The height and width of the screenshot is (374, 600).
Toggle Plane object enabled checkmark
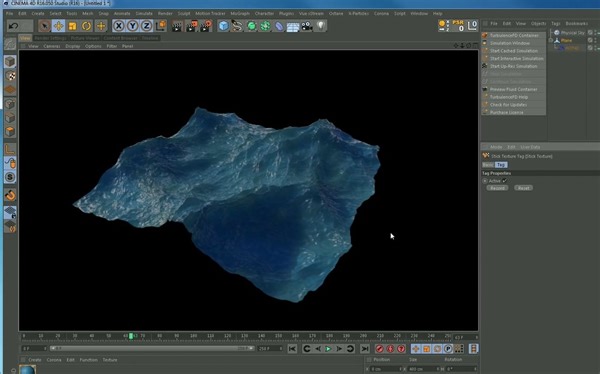[x=590, y=40]
